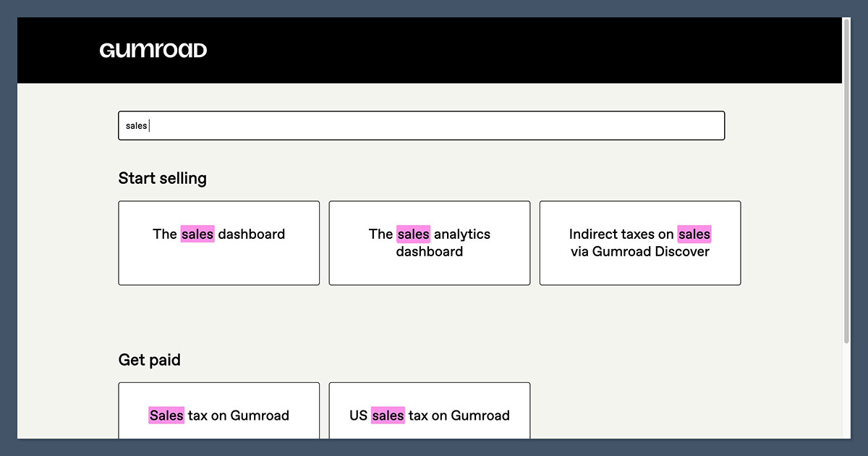Open "The sales dashboard" article card

click(x=218, y=243)
